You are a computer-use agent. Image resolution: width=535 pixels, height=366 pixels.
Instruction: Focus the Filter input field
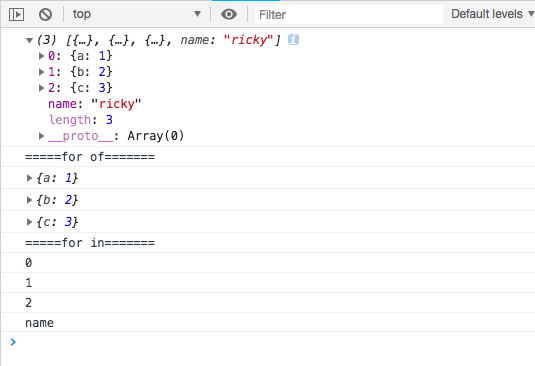click(349, 15)
